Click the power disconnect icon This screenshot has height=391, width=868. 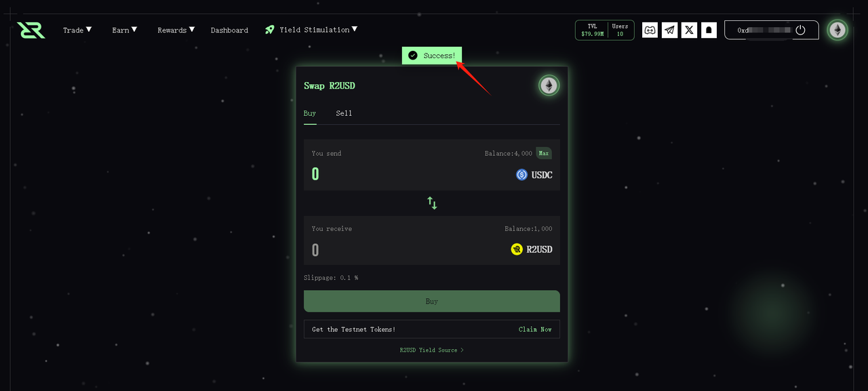pyautogui.click(x=800, y=30)
